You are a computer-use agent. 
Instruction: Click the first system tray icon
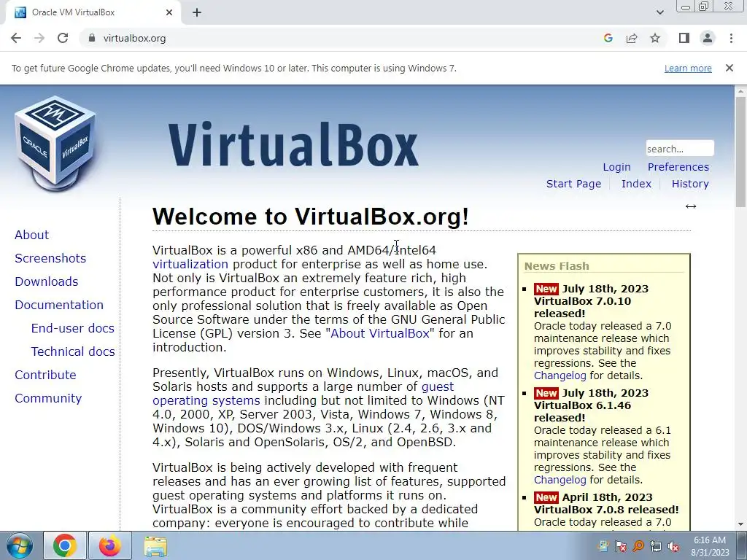[x=603, y=546]
